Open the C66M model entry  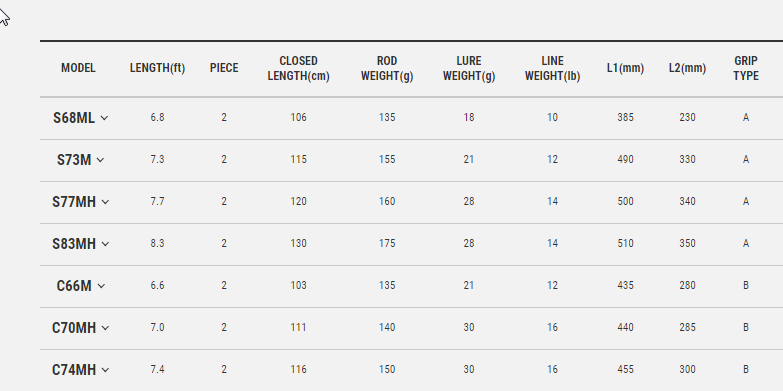coord(74,286)
